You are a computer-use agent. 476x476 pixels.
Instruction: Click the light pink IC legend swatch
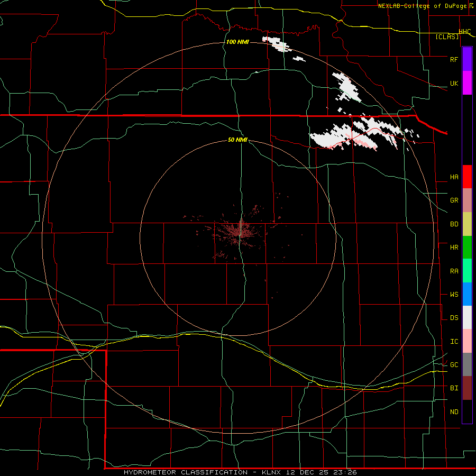coord(467,341)
